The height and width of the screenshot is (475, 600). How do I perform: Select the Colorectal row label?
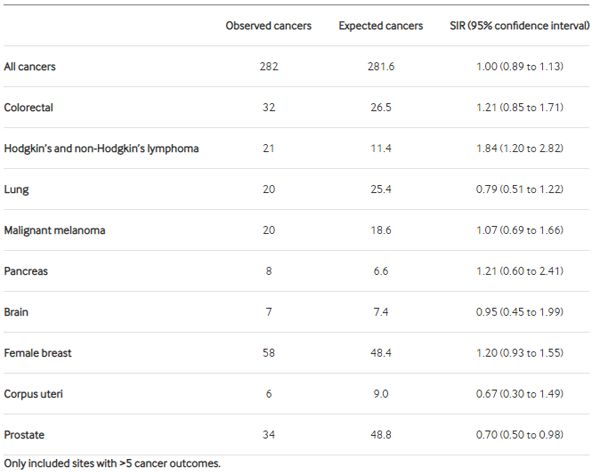[x=29, y=107]
